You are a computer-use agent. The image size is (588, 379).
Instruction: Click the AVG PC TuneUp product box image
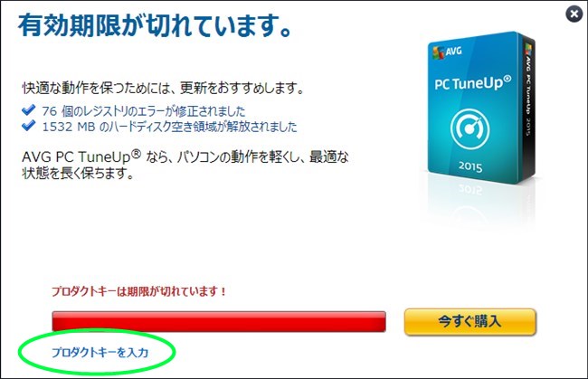[481, 109]
